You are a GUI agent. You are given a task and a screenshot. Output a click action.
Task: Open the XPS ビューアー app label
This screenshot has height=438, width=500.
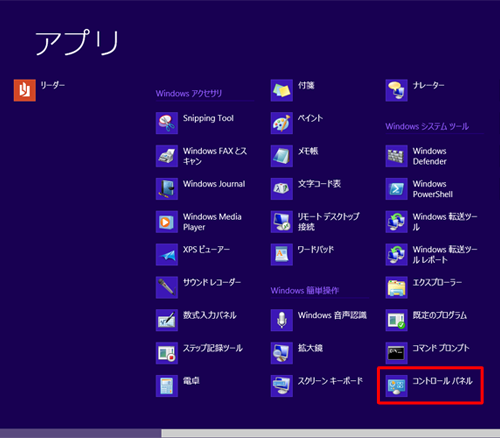coord(206,250)
